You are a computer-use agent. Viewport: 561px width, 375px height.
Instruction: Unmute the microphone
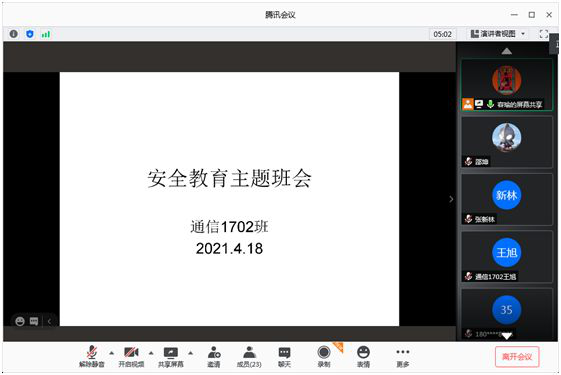(x=92, y=357)
